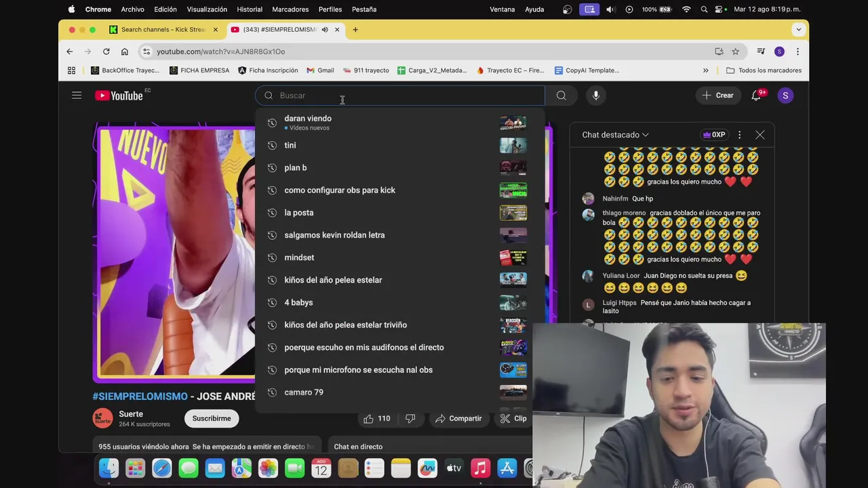Open the YouTube account avatar menu
Viewport: 868px width, 488px height.
point(785,96)
